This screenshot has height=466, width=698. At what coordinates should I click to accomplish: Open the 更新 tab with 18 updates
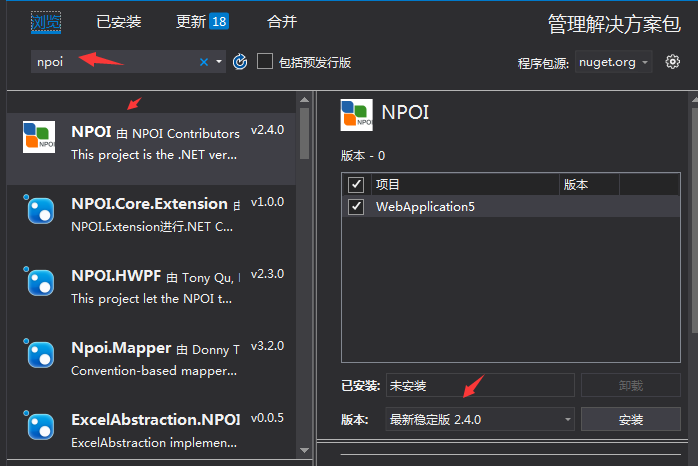coord(202,21)
